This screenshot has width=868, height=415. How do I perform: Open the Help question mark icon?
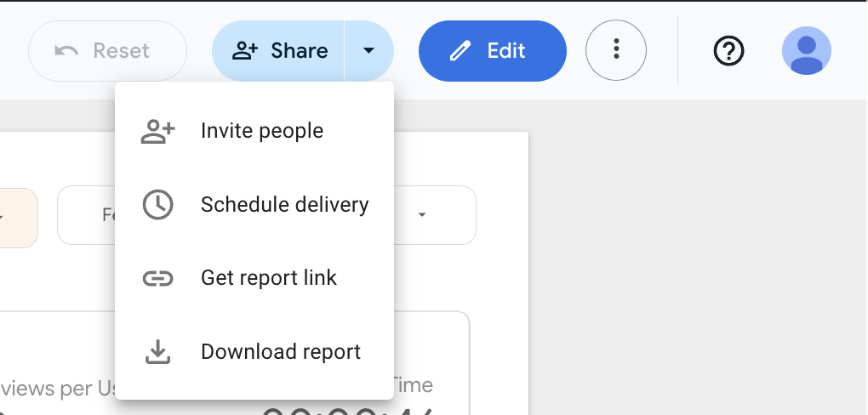[x=728, y=51]
